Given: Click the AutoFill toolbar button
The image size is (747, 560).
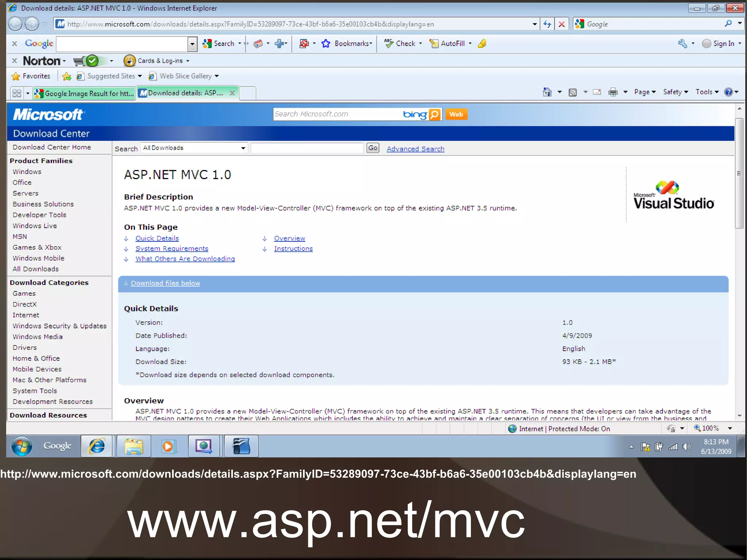Looking at the screenshot, I should 447,43.
